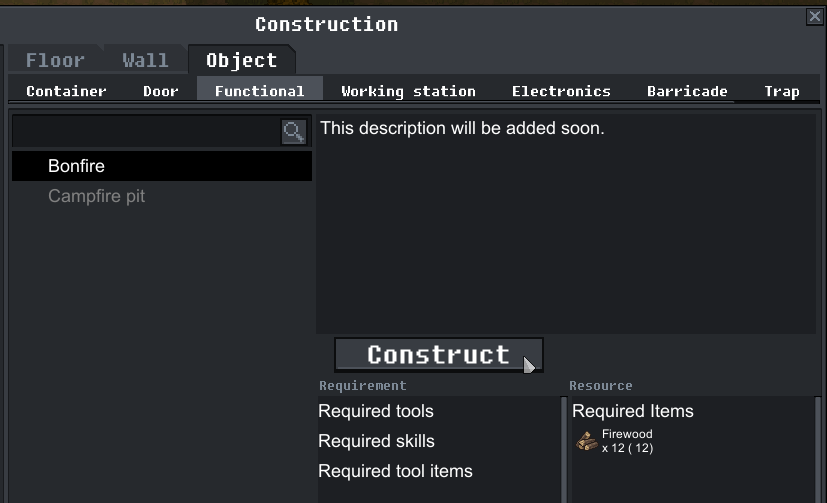Viewport: 827px width, 503px height.
Task: Select the Functional category tab
Action: 259,91
